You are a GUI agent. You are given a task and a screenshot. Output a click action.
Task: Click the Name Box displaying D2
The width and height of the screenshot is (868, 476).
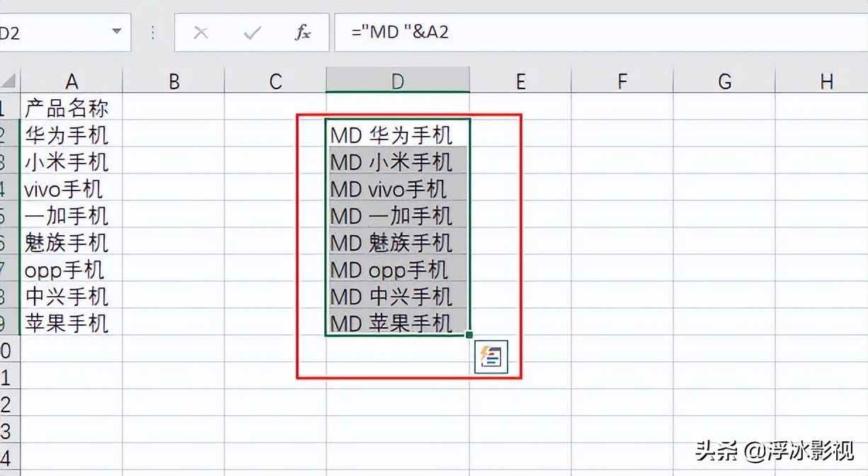(x=42, y=32)
